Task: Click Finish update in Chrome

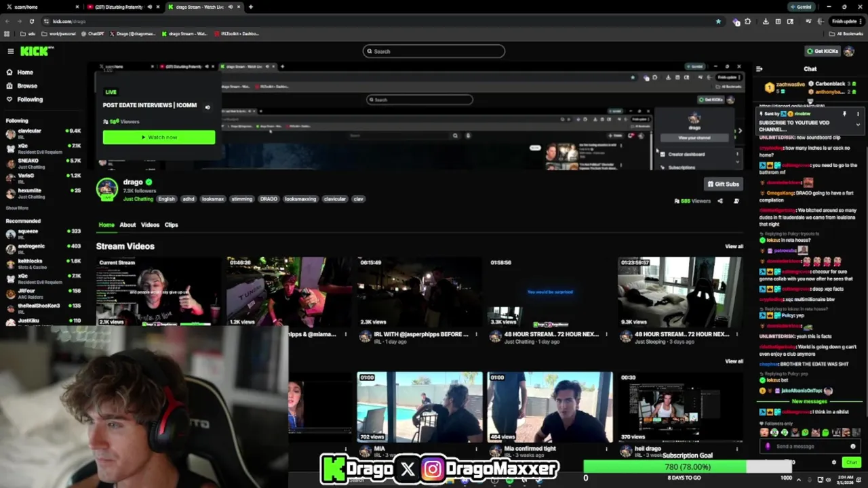Action: [848, 21]
